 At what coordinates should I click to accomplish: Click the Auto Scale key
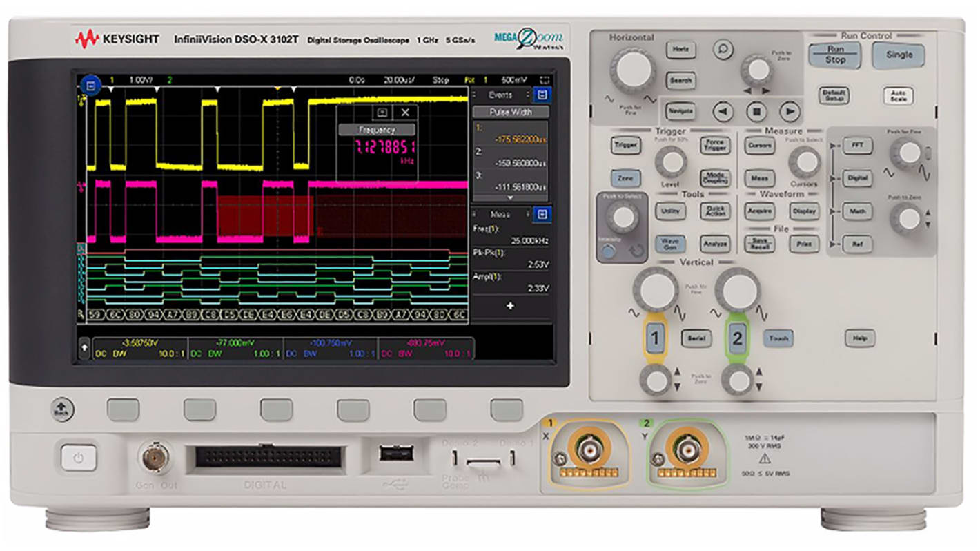(x=899, y=95)
